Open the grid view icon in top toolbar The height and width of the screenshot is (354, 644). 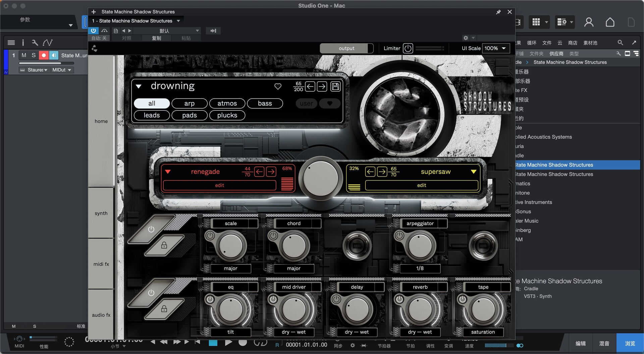(x=536, y=22)
